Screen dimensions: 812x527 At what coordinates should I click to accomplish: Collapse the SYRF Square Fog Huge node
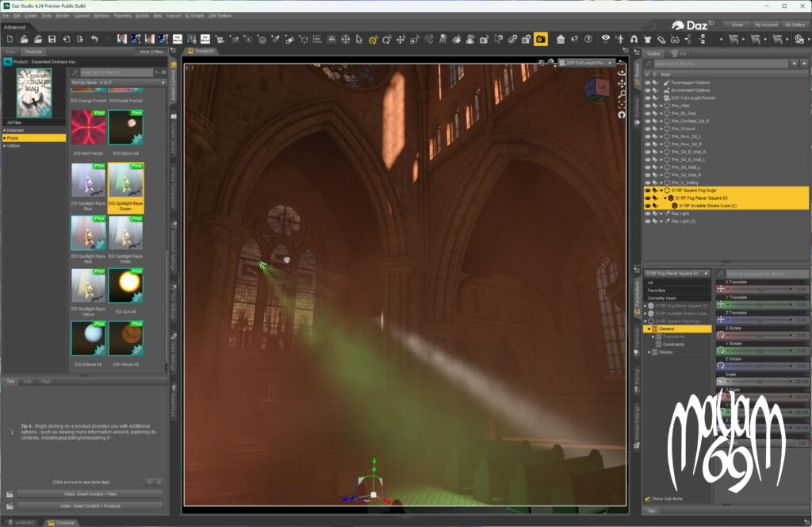661,190
